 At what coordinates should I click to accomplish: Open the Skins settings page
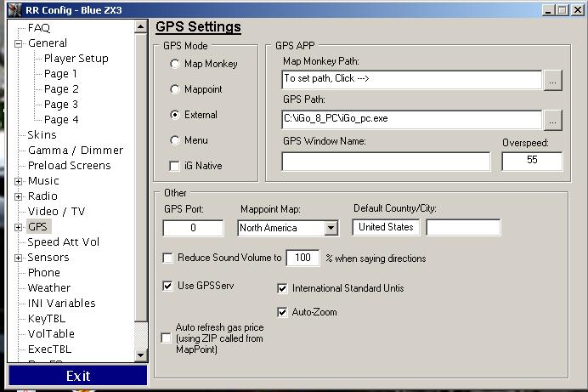click(x=42, y=134)
